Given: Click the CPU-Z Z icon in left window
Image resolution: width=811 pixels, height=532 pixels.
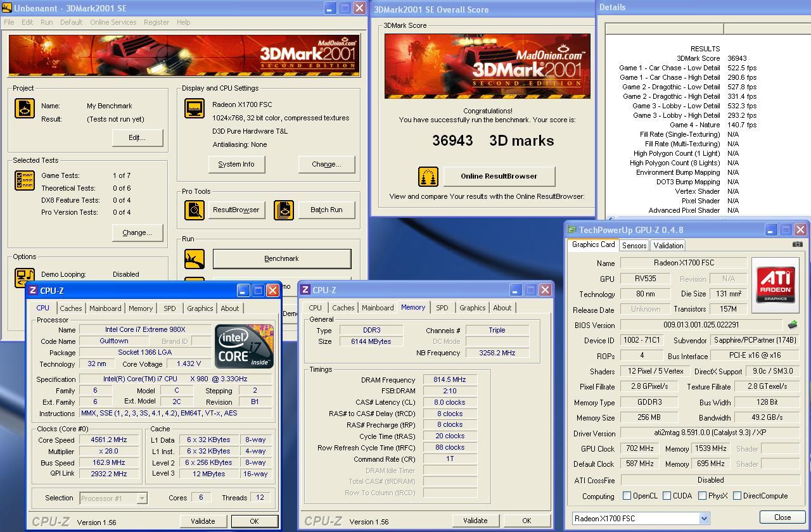Looking at the screenshot, I should point(33,291).
